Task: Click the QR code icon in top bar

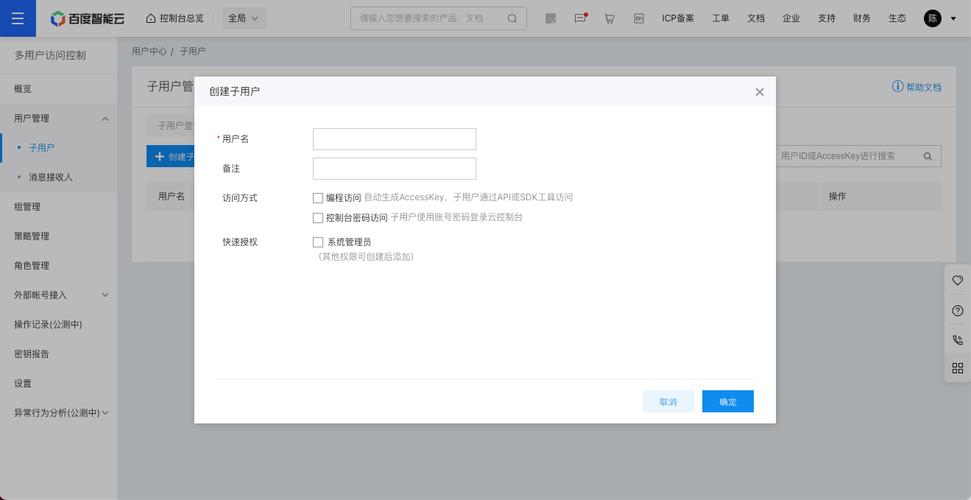Action: 551,18
